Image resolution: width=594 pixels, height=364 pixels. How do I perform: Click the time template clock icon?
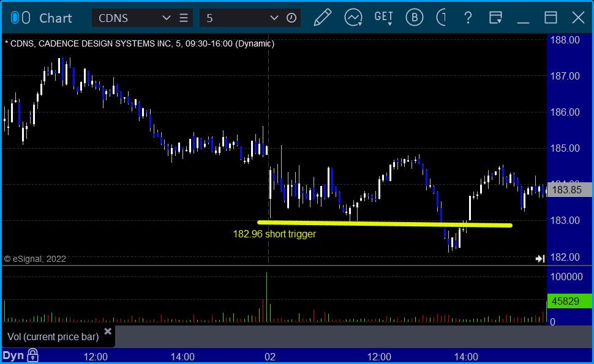click(x=291, y=18)
